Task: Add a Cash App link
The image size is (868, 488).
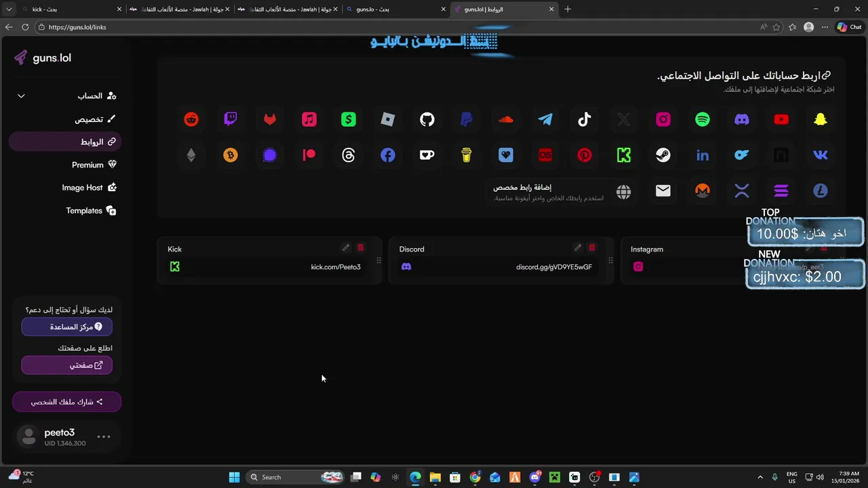Action: click(x=349, y=120)
